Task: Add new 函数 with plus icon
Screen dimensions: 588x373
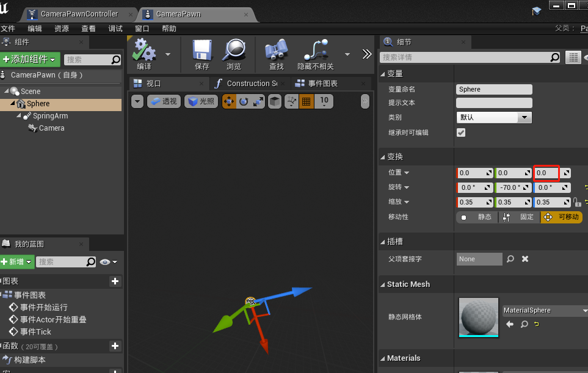Action: tap(115, 346)
